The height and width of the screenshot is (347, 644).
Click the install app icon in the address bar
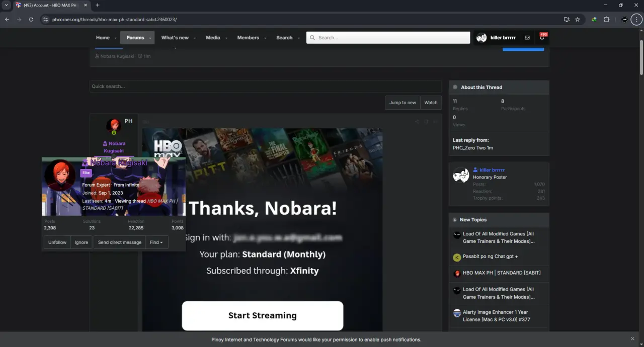click(x=567, y=19)
